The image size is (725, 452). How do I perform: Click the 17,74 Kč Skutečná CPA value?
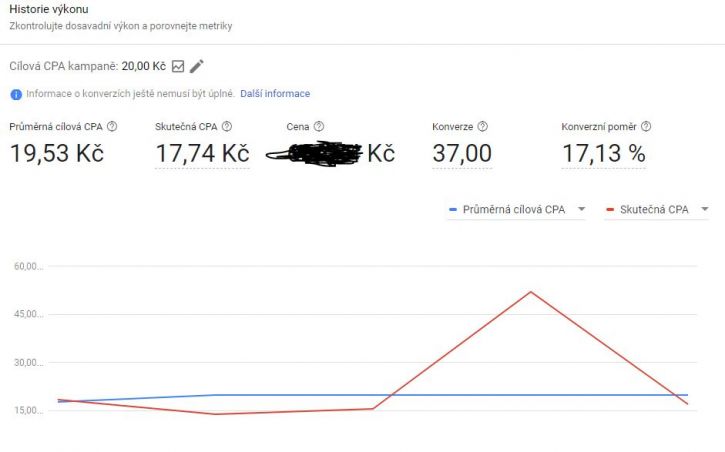pos(203,153)
